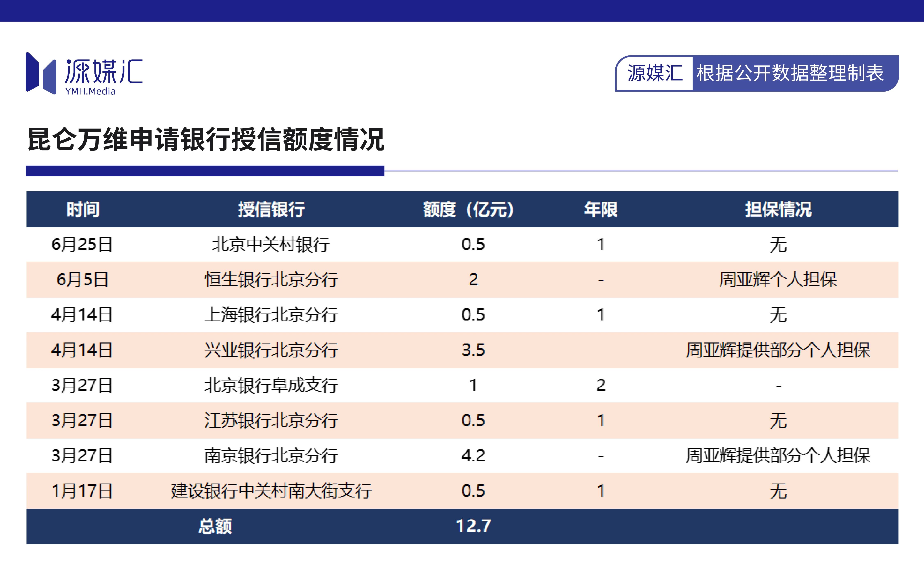The image size is (924, 563).
Task: Click the total value 12.7
Action: (473, 526)
